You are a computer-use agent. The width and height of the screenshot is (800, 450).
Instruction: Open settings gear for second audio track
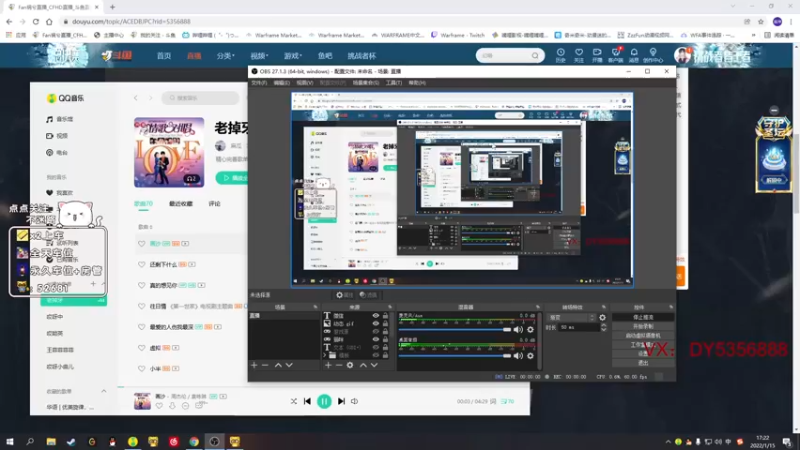pyautogui.click(x=531, y=356)
